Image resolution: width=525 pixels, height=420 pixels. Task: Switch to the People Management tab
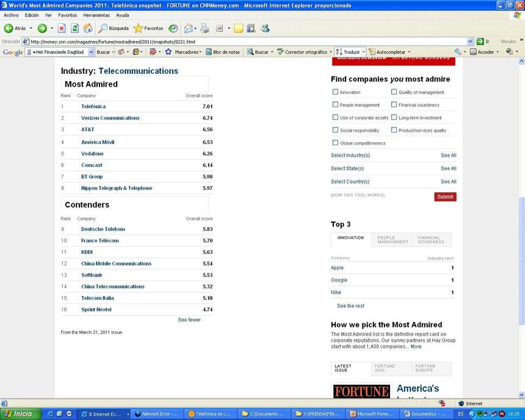point(393,240)
